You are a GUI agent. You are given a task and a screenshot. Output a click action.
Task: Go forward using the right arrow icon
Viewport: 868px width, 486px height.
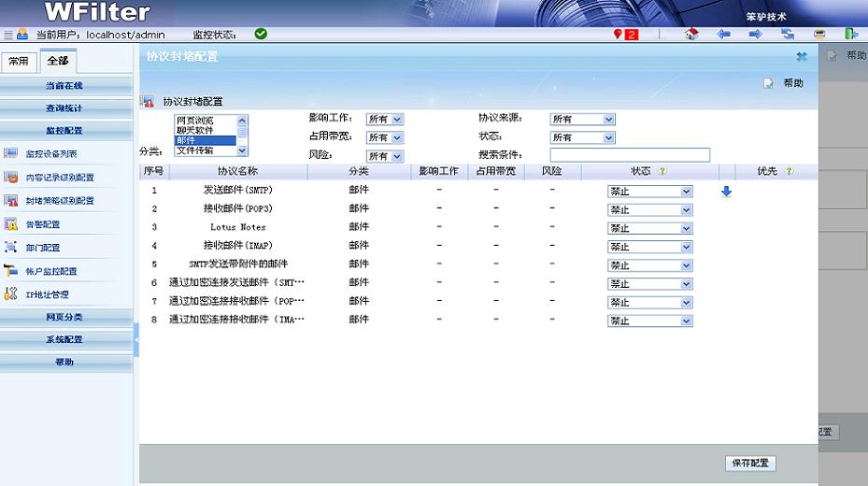755,35
